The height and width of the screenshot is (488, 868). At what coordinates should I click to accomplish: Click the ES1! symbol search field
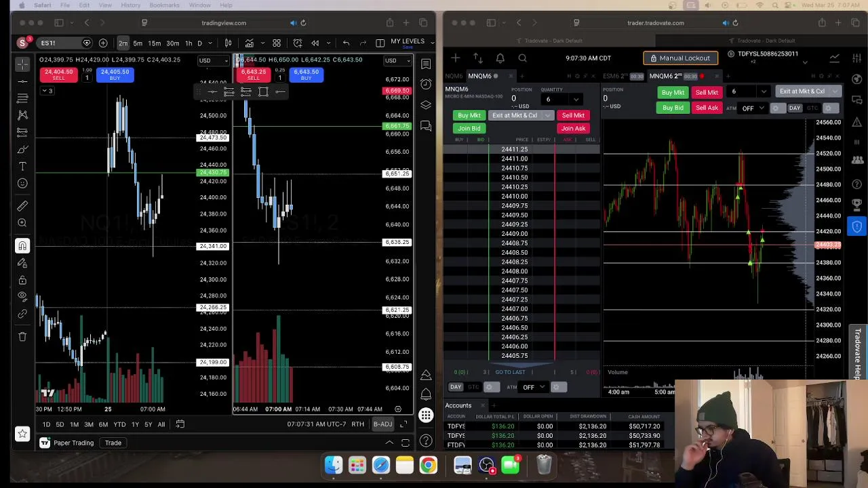(60, 43)
